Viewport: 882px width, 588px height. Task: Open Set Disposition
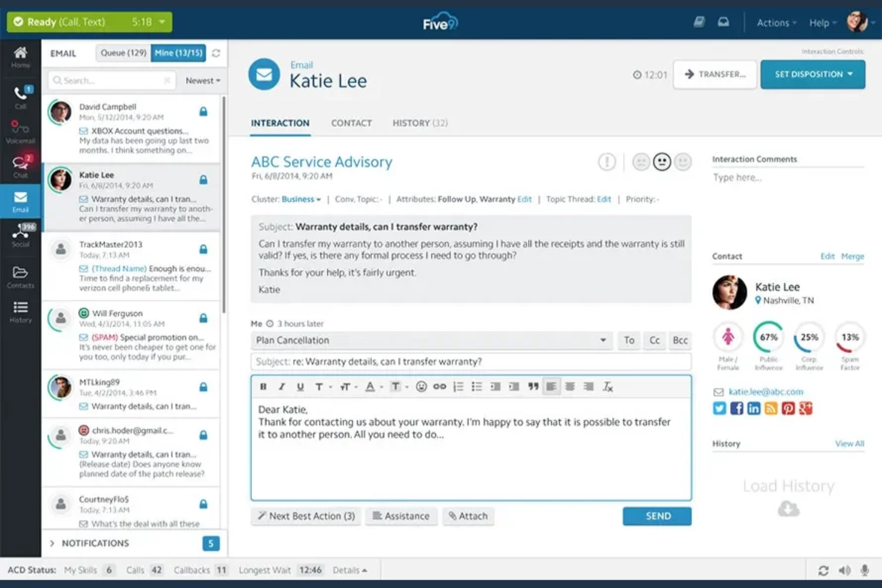point(812,74)
